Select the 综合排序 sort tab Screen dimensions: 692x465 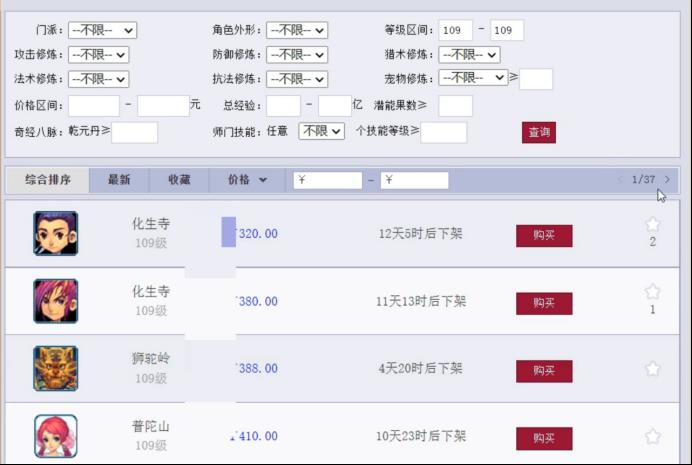(48, 180)
